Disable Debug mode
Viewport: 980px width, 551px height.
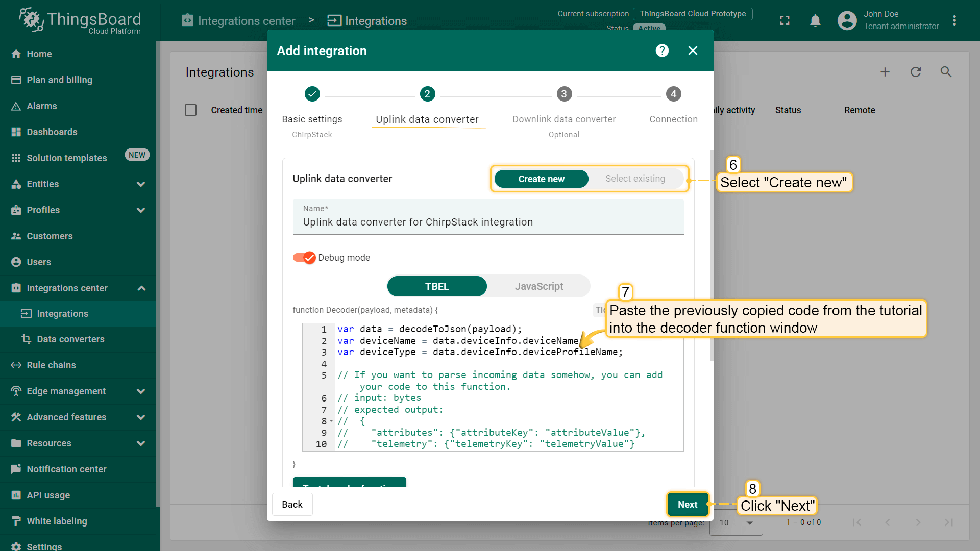click(x=304, y=258)
